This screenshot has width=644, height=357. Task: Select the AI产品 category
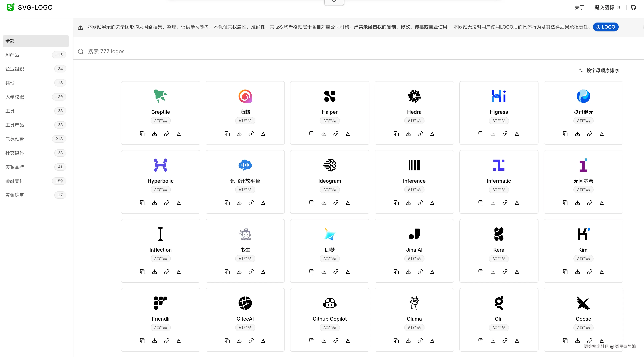(x=36, y=55)
